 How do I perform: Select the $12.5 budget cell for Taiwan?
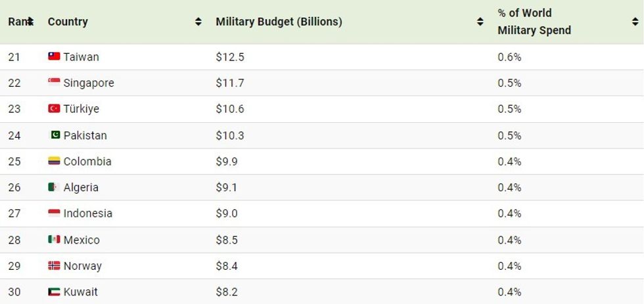point(230,57)
